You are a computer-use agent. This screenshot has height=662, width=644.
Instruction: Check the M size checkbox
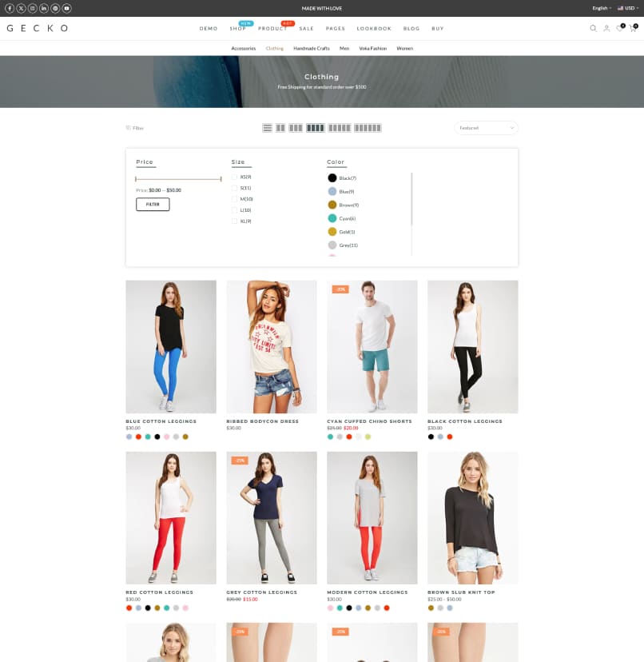[x=235, y=199]
